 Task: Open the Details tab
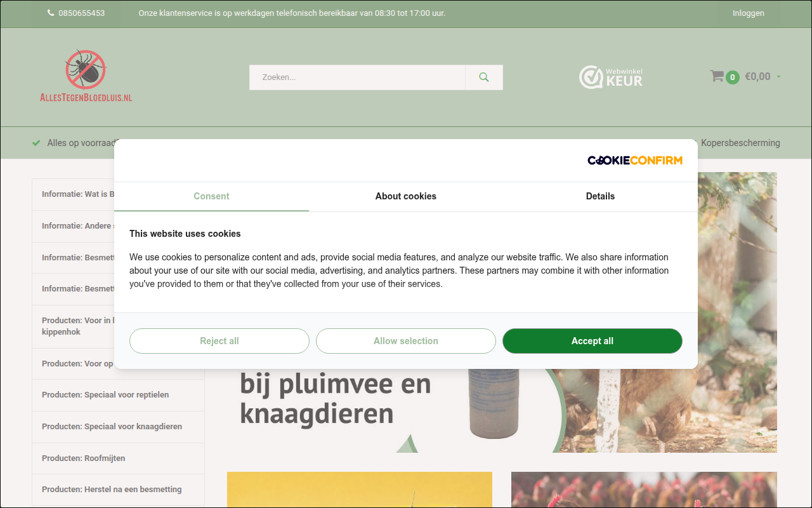[600, 196]
